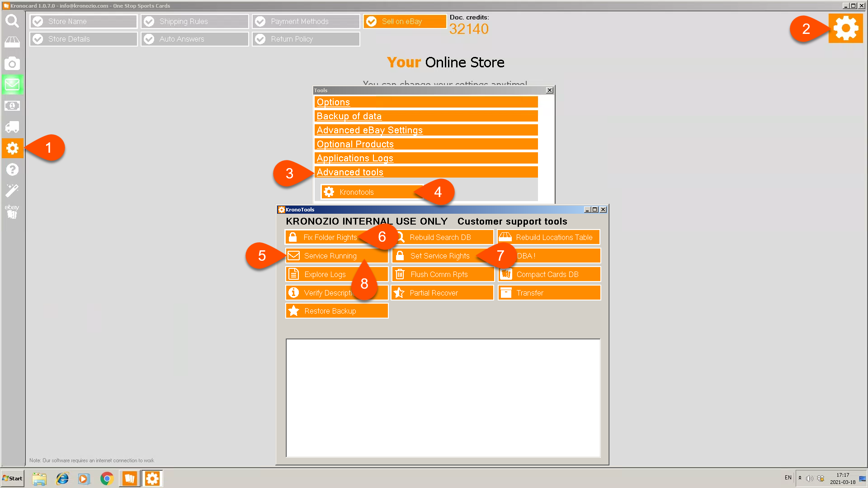Open Optional Products in Tools

tap(426, 144)
